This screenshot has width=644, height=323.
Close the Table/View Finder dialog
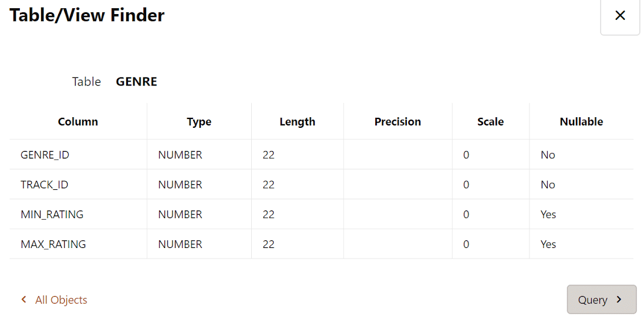coord(619,16)
